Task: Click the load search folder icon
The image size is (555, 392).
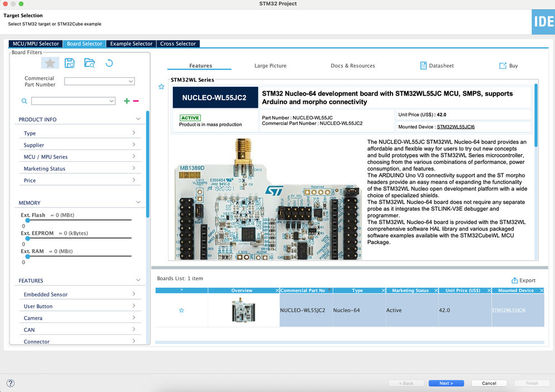Action: pos(90,63)
